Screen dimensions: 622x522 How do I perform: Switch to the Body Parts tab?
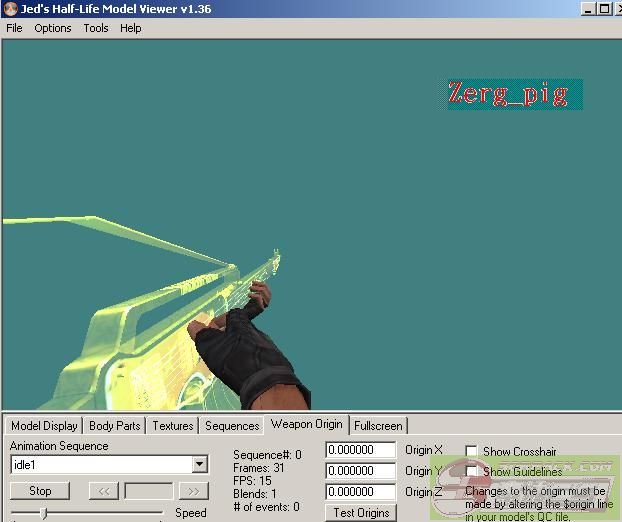[114, 426]
